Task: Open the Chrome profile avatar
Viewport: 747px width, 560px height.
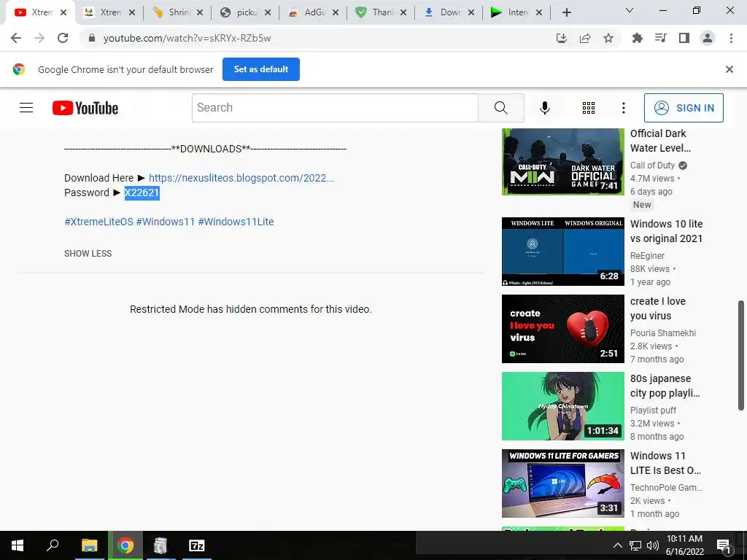Action: pyautogui.click(x=708, y=38)
